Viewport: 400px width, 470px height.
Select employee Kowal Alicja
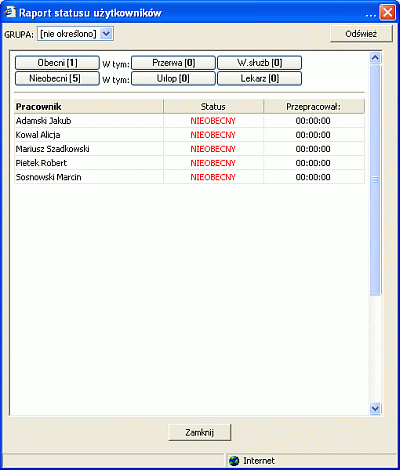pos(38,135)
